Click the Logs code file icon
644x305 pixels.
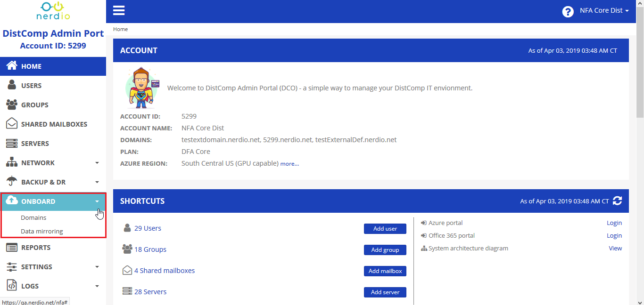coord(12,286)
